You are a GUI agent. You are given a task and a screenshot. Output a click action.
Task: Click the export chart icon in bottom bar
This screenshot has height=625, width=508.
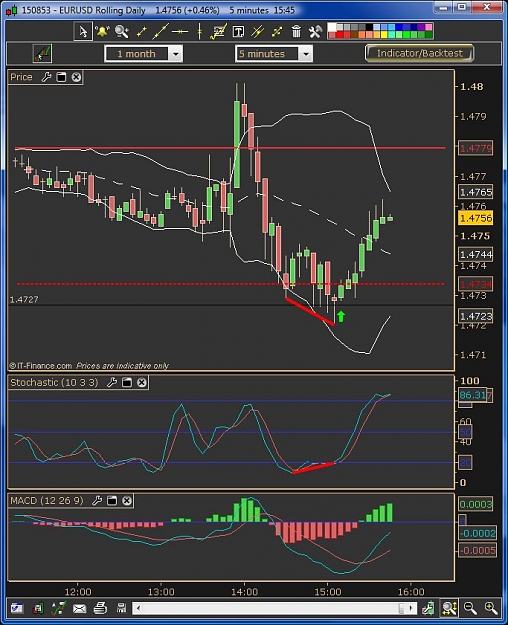tap(38, 608)
